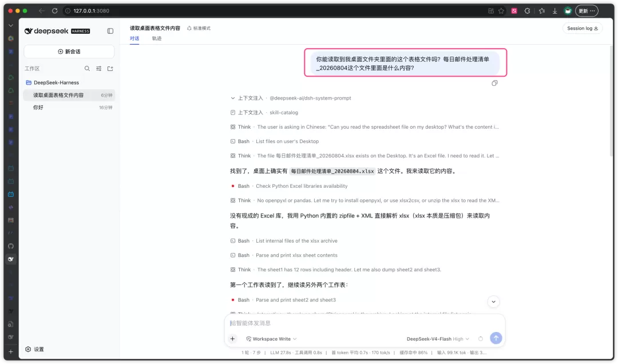Click the 127.0.0.1:3080 address bar

click(x=91, y=11)
